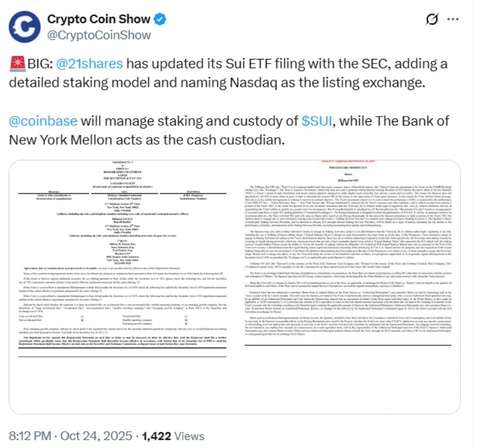Screen dimensions: 481x448
Task: Click the red siren emoji before BIG
Action: [16, 64]
